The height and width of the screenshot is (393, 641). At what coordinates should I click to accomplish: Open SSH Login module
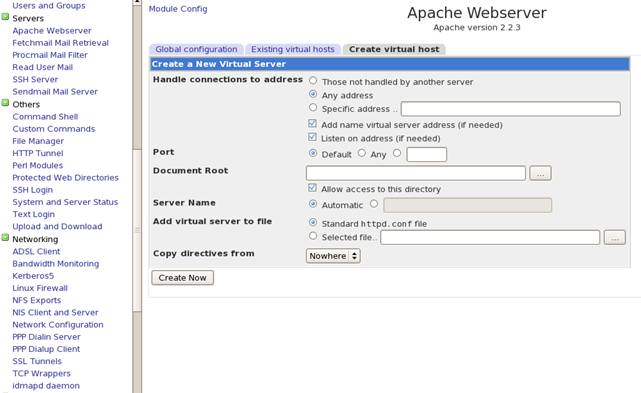click(x=33, y=191)
